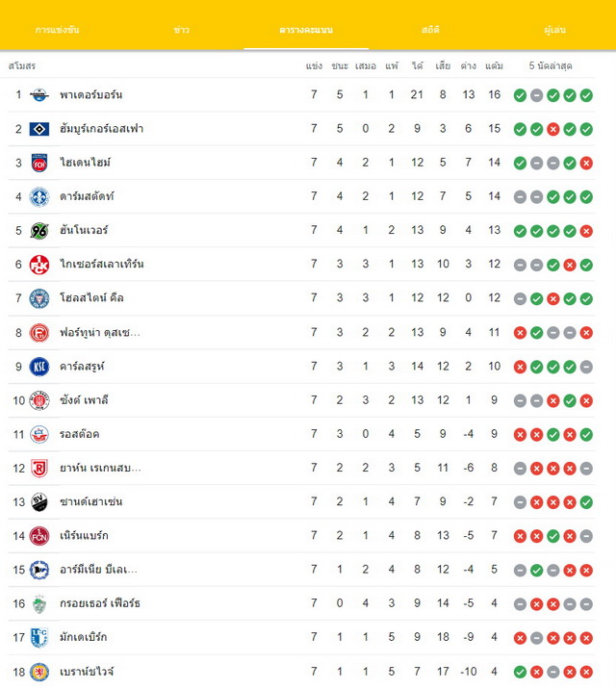Switch to the การแข่งขัน tab
This screenshot has width=616, height=689.
pyautogui.click(x=57, y=30)
